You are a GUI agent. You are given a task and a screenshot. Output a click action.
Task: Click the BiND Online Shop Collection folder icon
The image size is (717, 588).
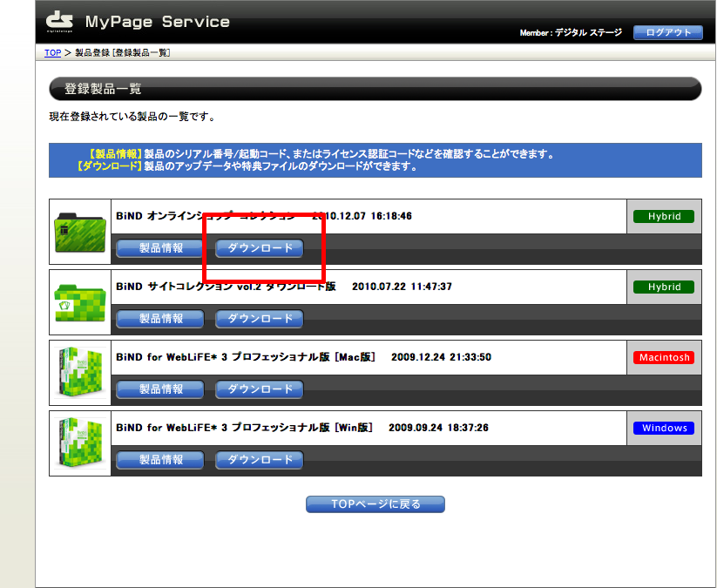pyautogui.click(x=80, y=233)
